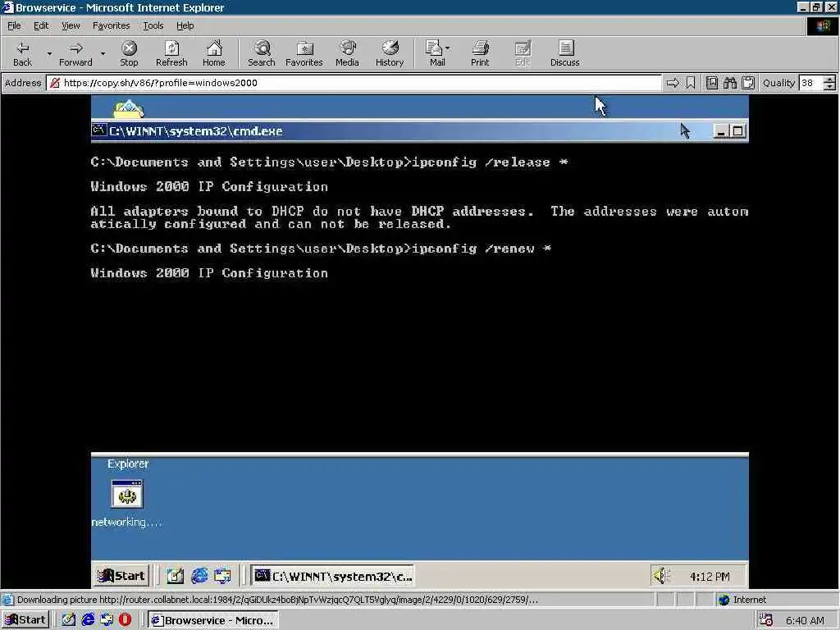Minimize the inner cmd.exe window

722,131
